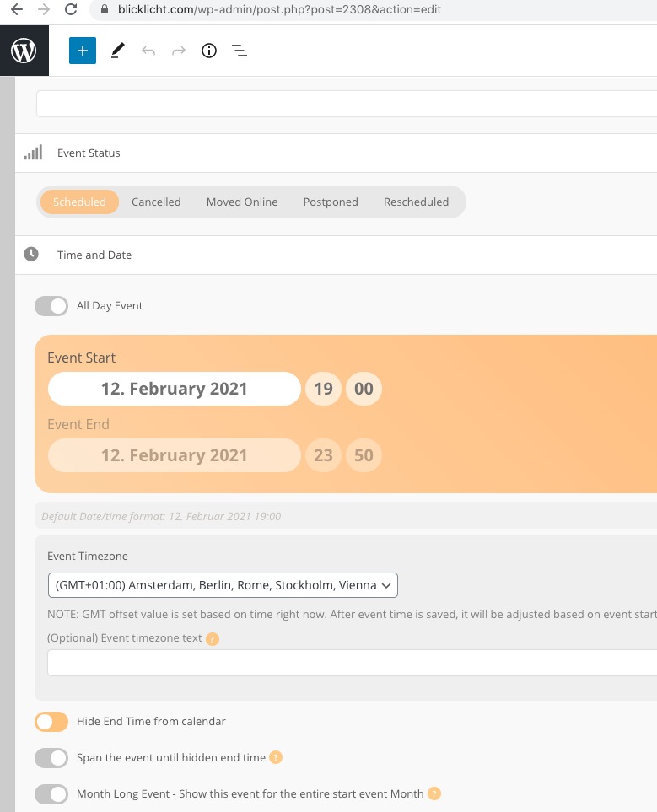This screenshot has width=657, height=812.
Task: Click help icon beside Span the event
Action: click(276, 757)
